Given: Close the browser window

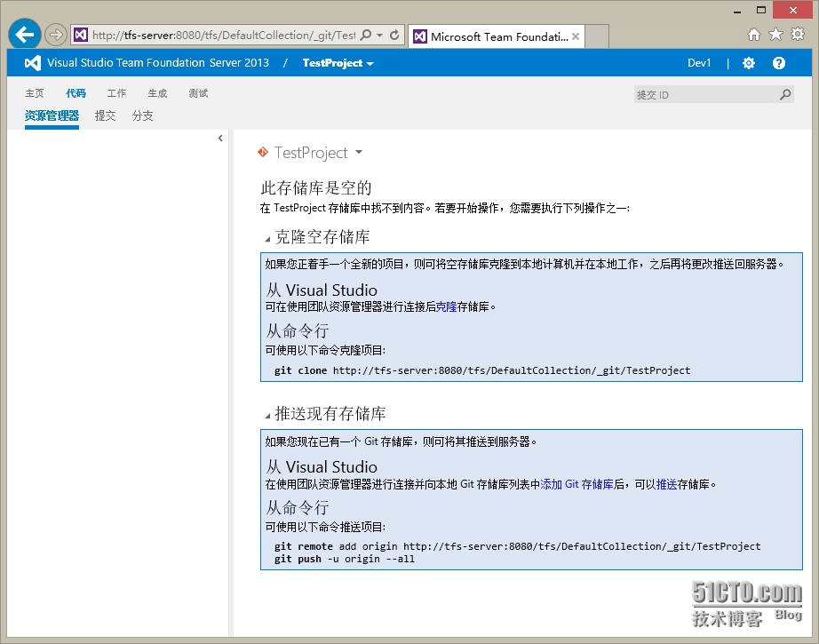Looking at the screenshot, I should tap(793, 10).
